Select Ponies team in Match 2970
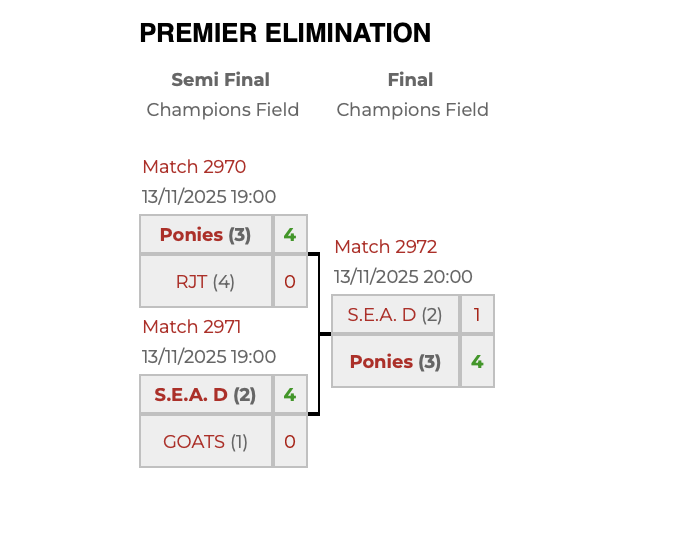 point(191,235)
